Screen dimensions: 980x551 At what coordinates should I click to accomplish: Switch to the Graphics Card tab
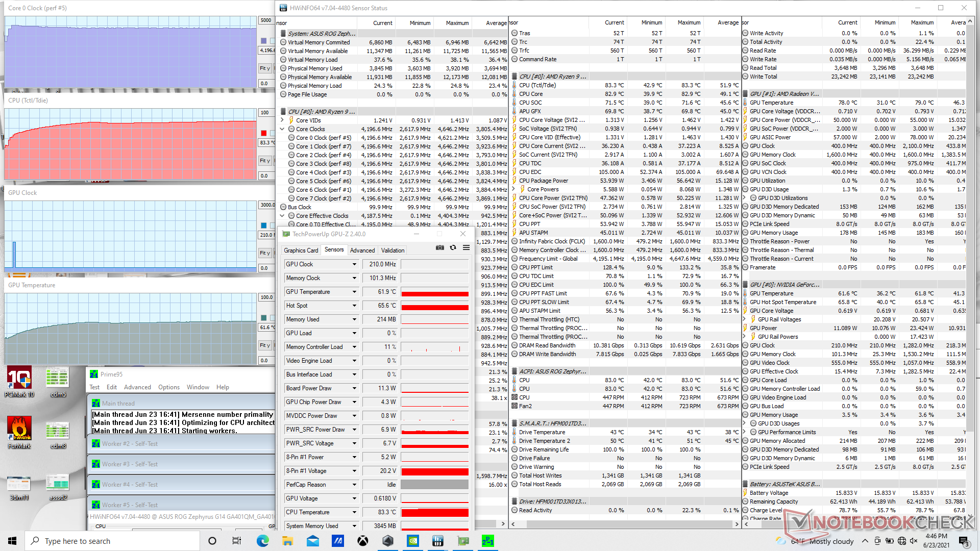tap(301, 250)
